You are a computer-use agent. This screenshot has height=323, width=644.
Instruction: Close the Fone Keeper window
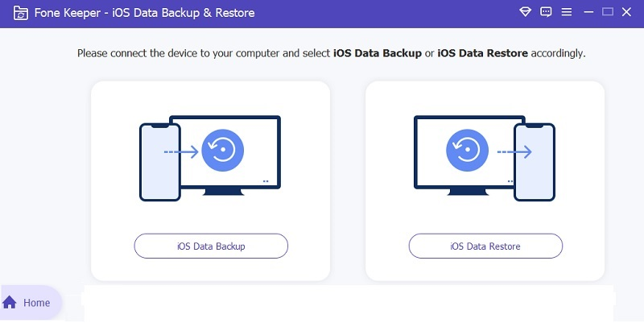point(626,12)
